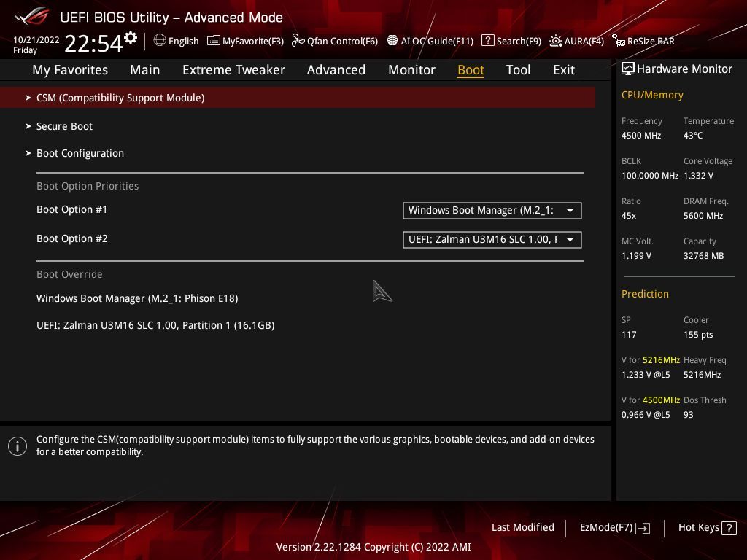This screenshot has width=747, height=560.
Task: Open ReSize BAR label
Action: click(651, 41)
